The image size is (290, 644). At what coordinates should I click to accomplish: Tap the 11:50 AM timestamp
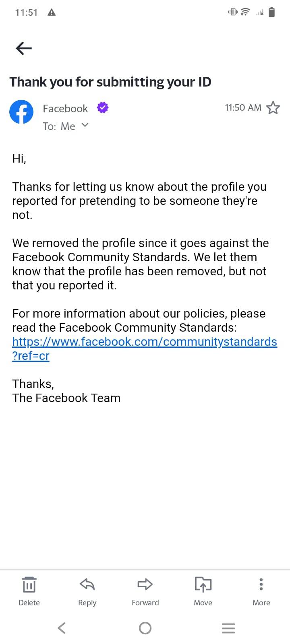[x=243, y=108]
